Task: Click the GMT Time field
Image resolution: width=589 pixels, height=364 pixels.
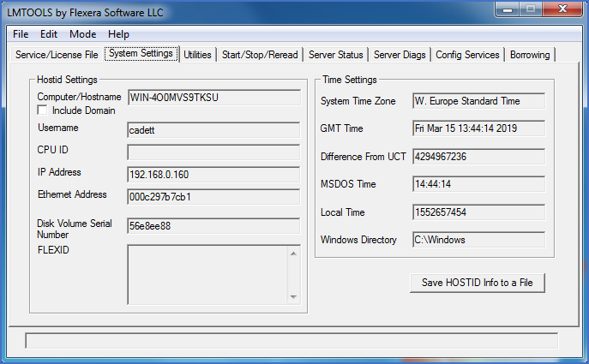Action: pos(478,128)
